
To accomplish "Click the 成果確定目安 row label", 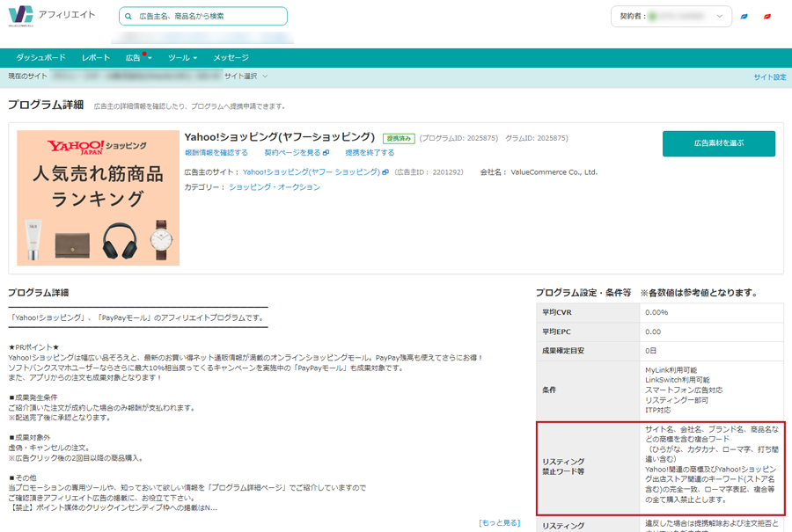I will (x=563, y=350).
